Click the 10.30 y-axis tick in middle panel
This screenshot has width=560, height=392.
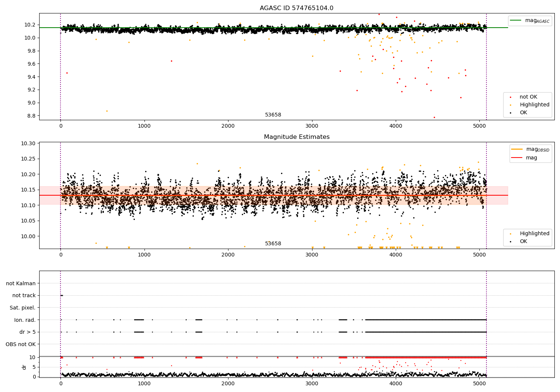(29, 144)
